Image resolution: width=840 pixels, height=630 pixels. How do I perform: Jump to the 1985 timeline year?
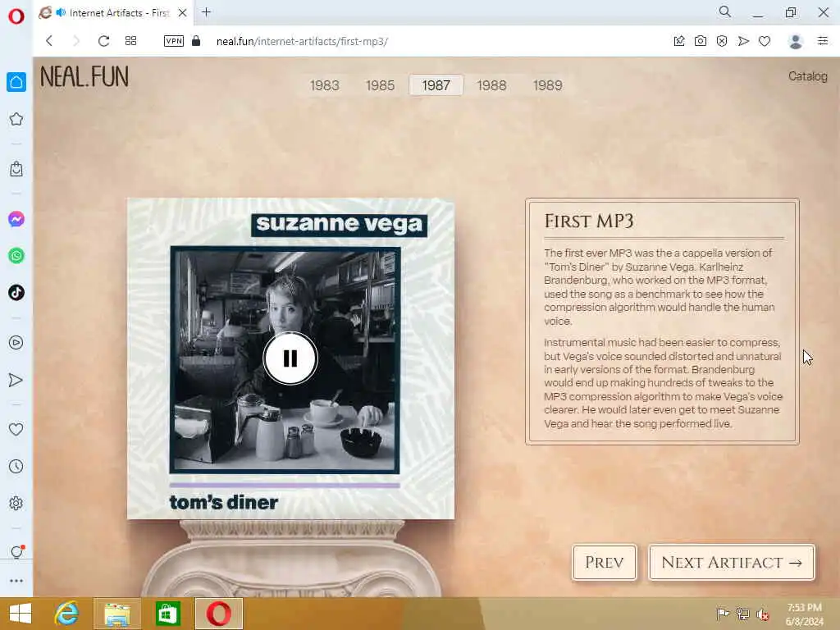(x=381, y=85)
